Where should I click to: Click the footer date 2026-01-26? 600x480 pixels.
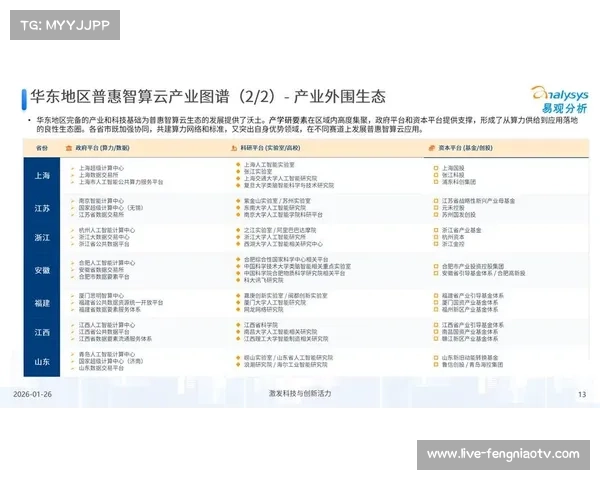coord(33,394)
